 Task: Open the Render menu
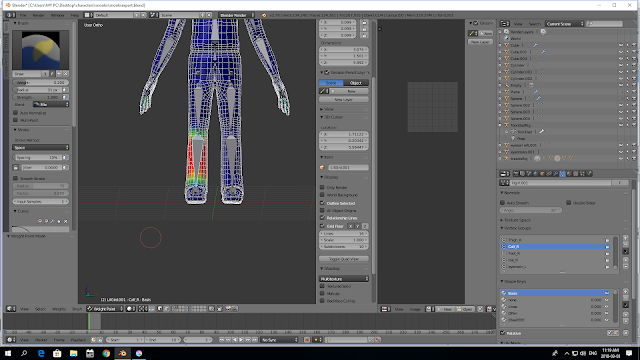coord(38,15)
